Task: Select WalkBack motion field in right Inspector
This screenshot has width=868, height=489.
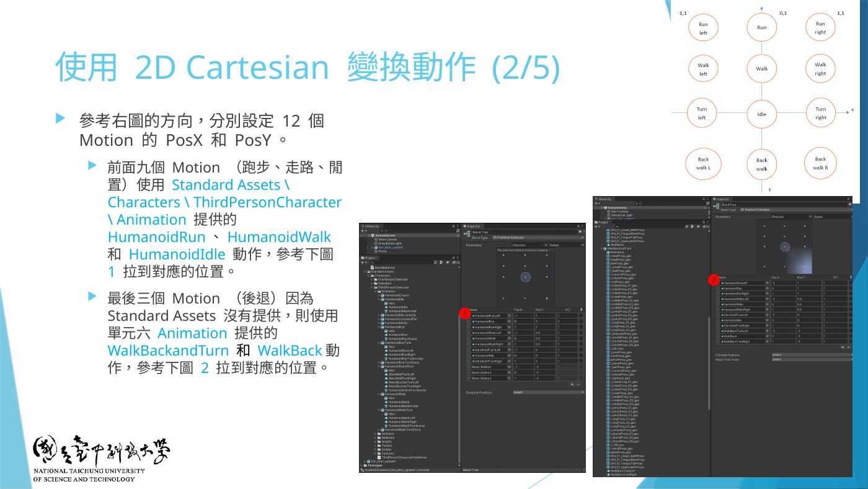Action: tap(745, 336)
